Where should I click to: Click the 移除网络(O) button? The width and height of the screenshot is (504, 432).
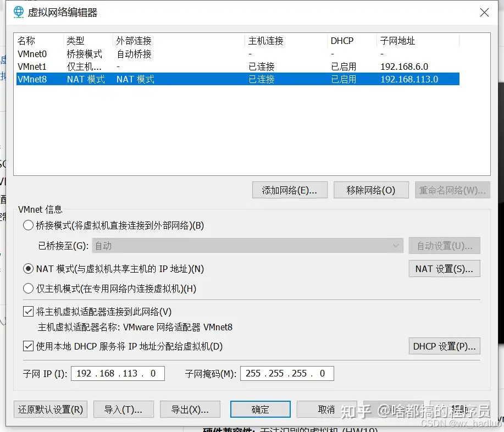click(x=371, y=190)
